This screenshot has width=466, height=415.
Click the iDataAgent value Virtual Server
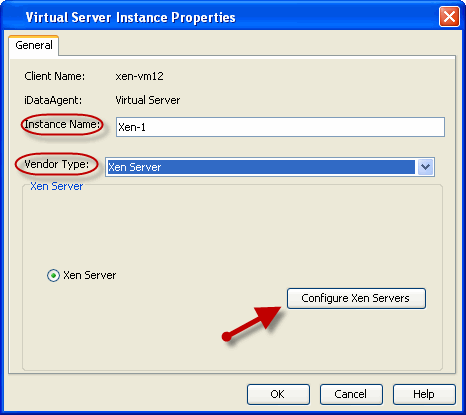[148, 100]
